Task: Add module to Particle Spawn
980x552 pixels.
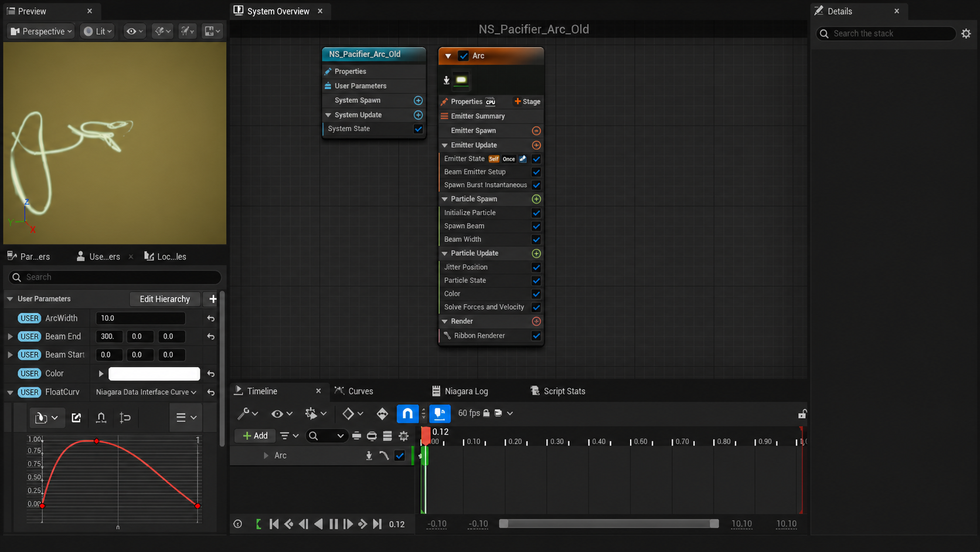Action: click(536, 199)
